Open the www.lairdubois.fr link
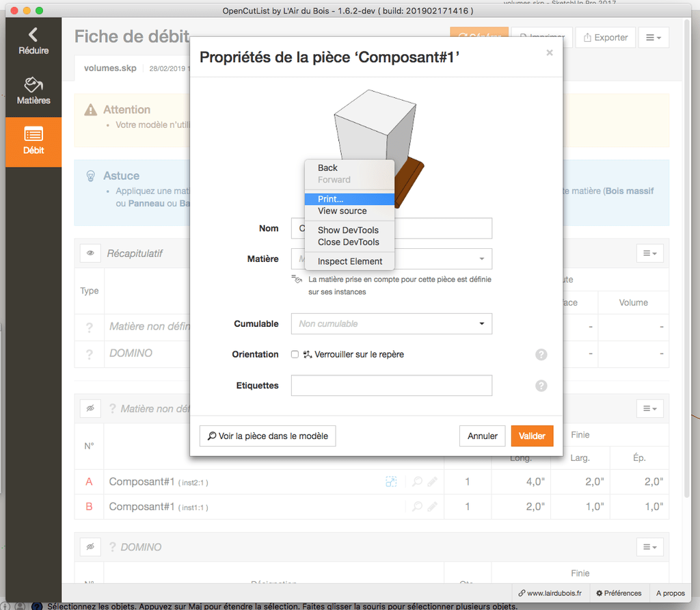Image resolution: width=700 pixels, height=610 pixels. (x=550, y=593)
